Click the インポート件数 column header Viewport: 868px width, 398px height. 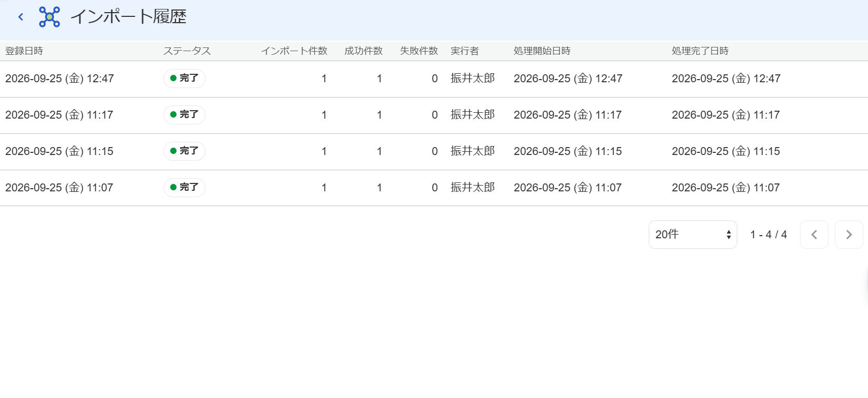(294, 51)
